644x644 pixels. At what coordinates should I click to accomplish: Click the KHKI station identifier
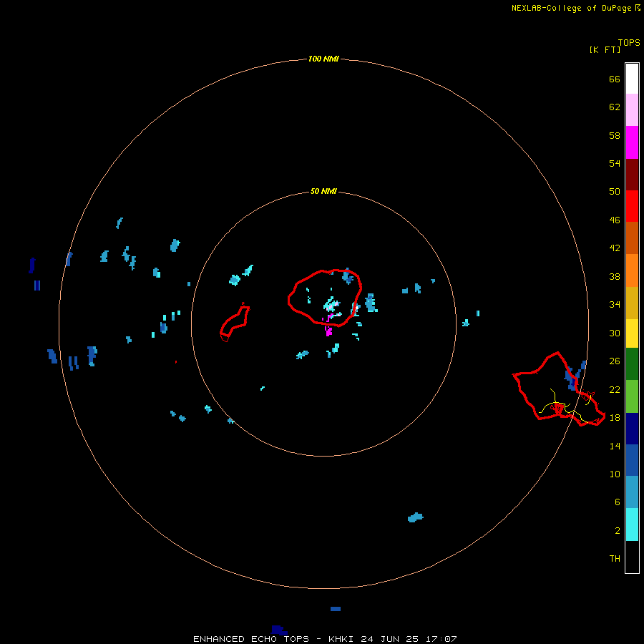(342, 639)
